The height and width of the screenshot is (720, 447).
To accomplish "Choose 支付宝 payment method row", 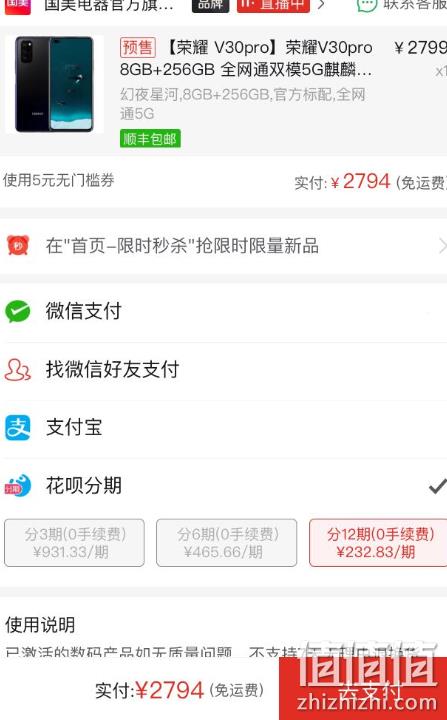I will 223,428.
